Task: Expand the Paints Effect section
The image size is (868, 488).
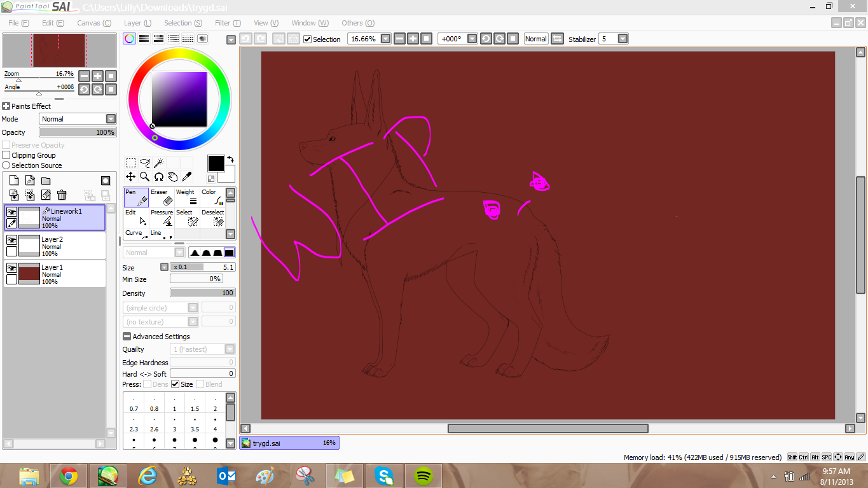Action: coord(6,106)
